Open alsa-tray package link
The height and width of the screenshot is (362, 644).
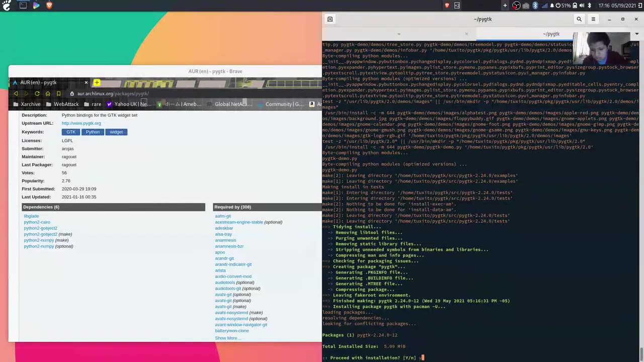point(223,234)
